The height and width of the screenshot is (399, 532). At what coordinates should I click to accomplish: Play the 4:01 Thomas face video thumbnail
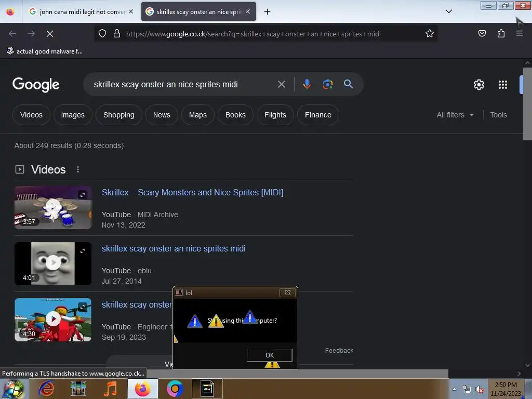53,263
